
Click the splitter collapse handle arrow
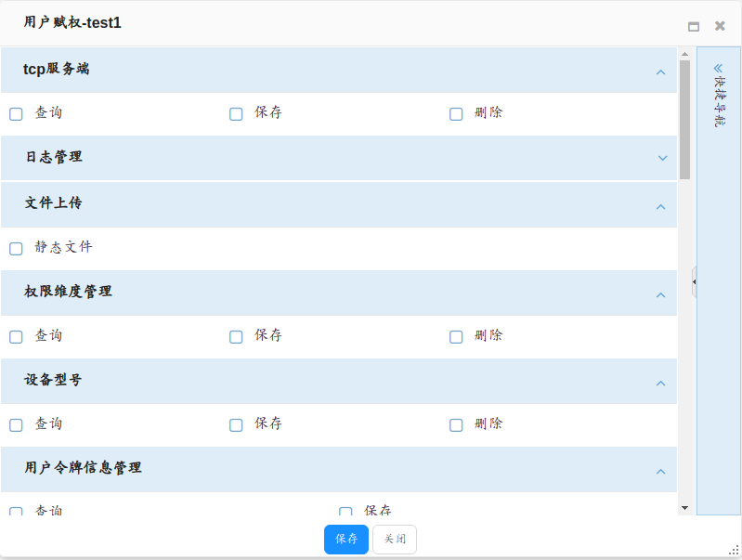(x=694, y=281)
